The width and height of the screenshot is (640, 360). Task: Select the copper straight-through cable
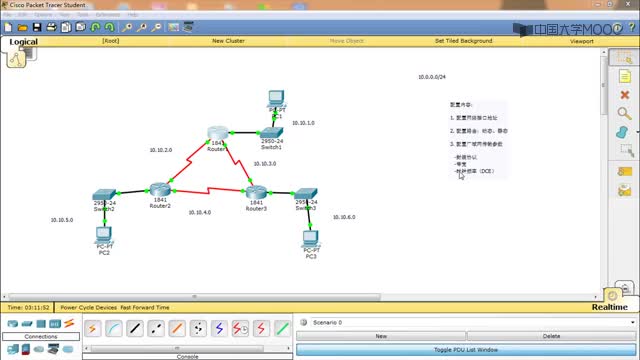click(135, 329)
